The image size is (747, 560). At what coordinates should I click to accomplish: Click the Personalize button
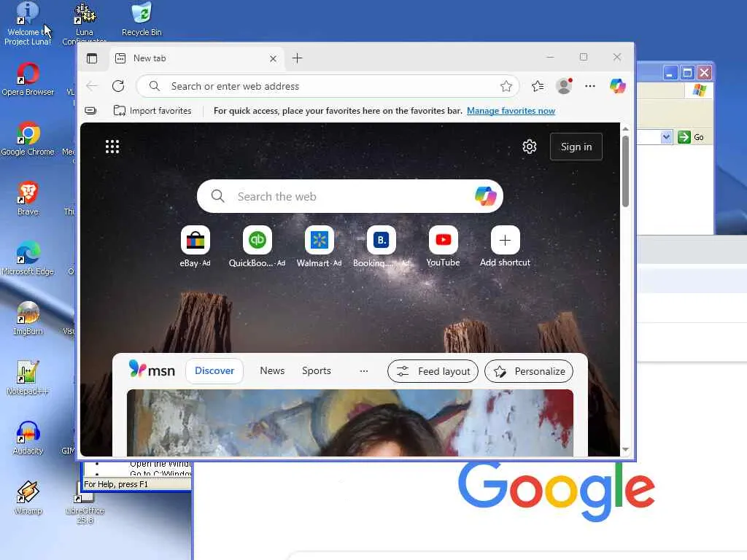529,371
